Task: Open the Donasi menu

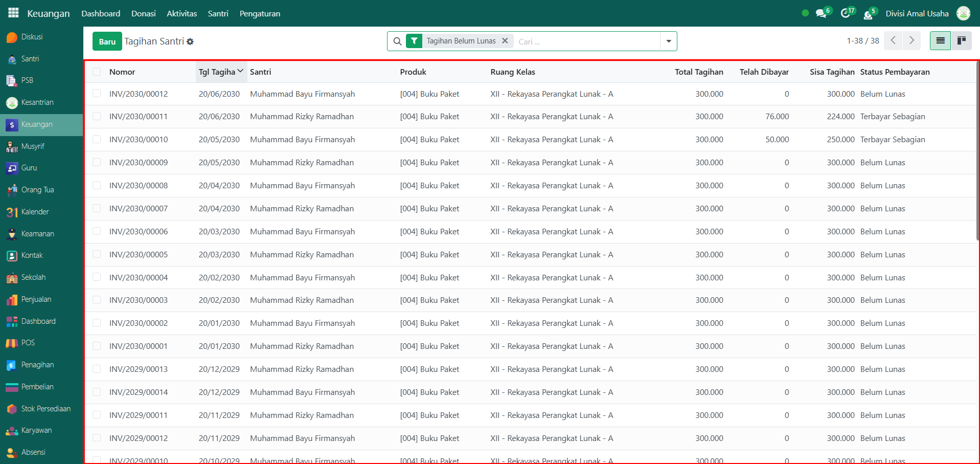Action: tap(143, 13)
